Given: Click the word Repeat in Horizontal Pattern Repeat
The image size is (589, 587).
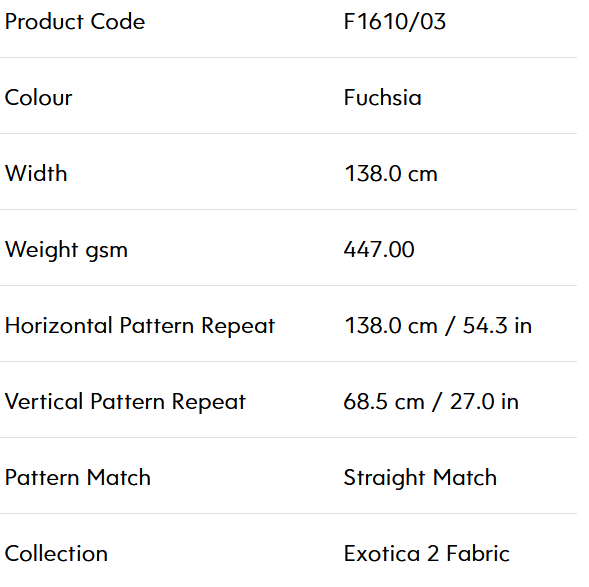Looking at the screenshot, I should [238, 326].
